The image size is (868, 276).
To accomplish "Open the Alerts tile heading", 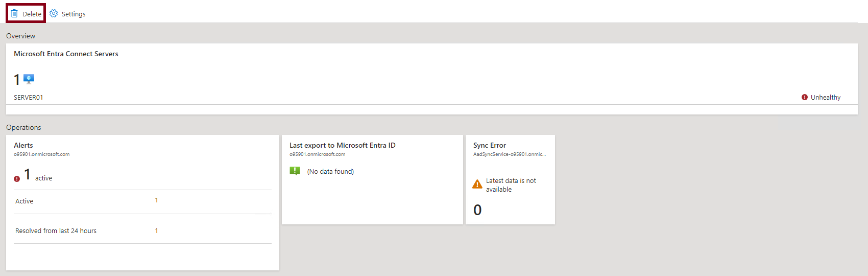I will pos(23,145).
